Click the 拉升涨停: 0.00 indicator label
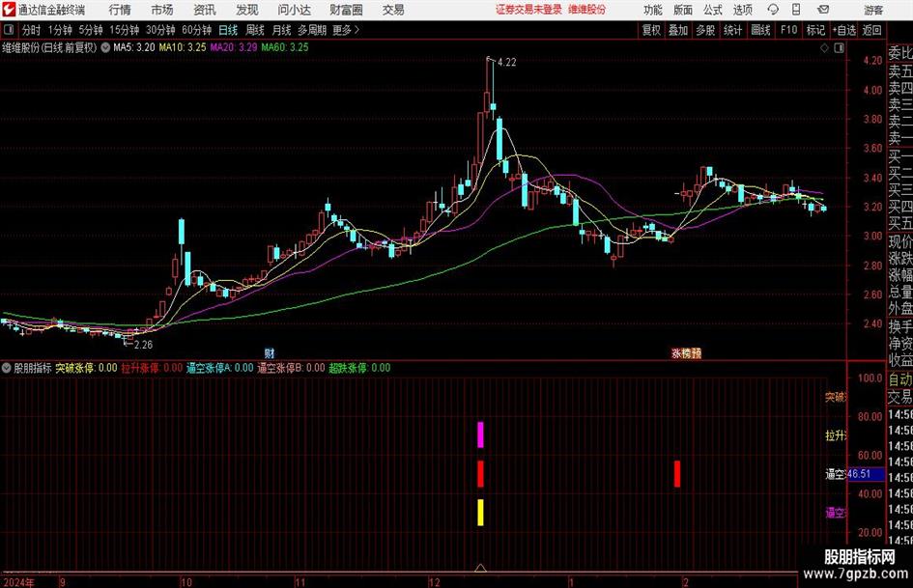The height and width of the screenshot is (588, 913). pos(152,368)
